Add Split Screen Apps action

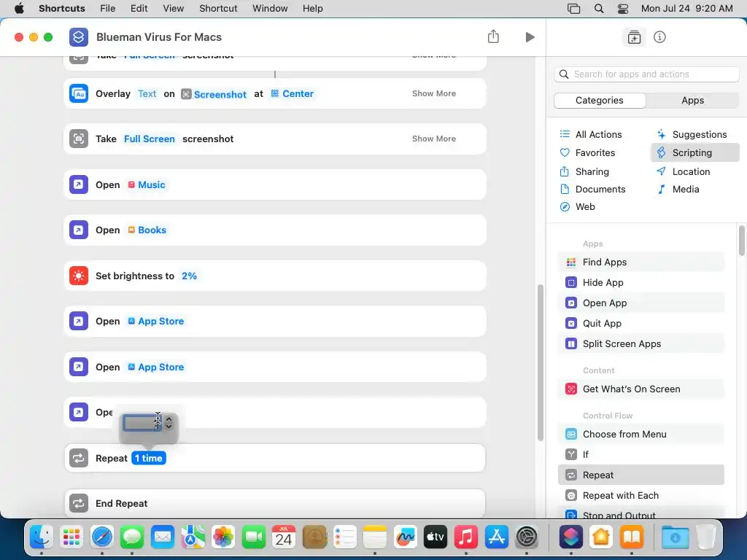640,344
